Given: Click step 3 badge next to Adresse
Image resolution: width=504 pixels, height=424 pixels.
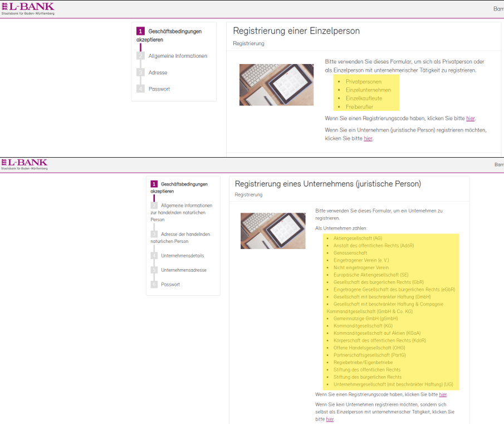Looking at the screenshot, I should (140, 72).
